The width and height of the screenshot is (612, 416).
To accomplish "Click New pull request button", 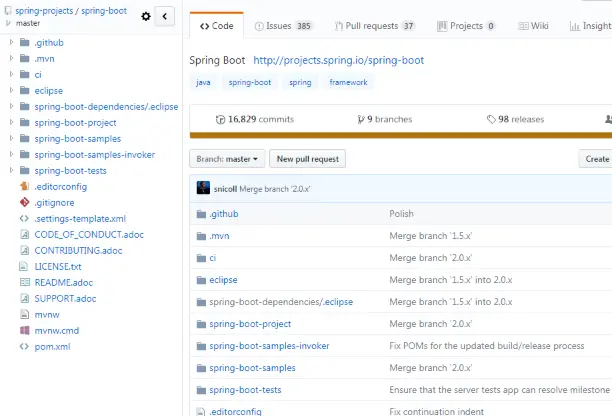I will click(308, 159).
